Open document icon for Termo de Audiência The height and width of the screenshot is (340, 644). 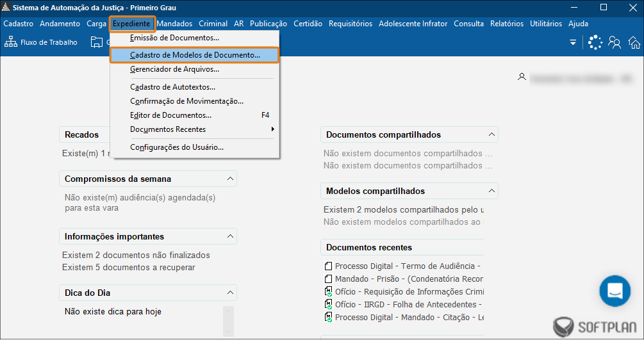coord(328,266)
